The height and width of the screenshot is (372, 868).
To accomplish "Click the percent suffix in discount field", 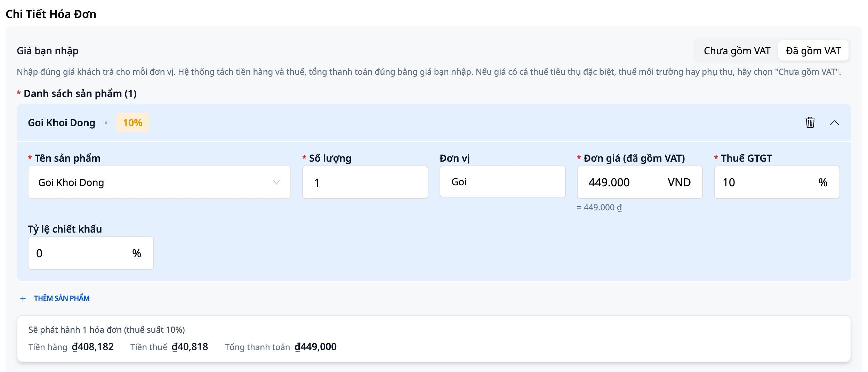I will click(x=137, y=253).
